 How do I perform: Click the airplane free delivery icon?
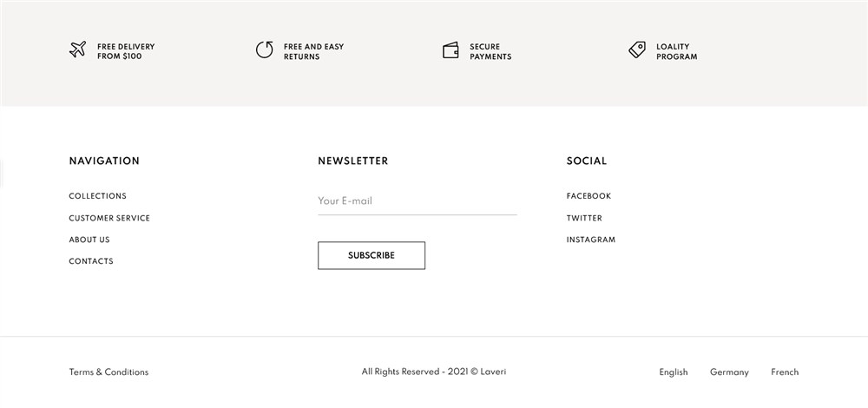coord(77,49)
